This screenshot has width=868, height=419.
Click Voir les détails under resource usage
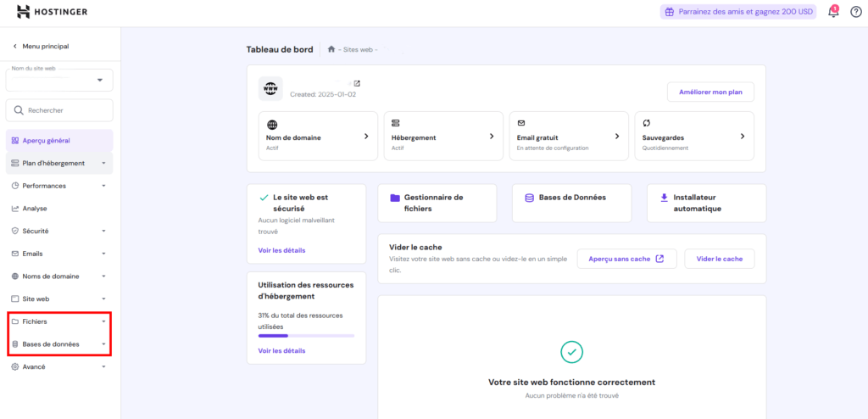point(281,351)
